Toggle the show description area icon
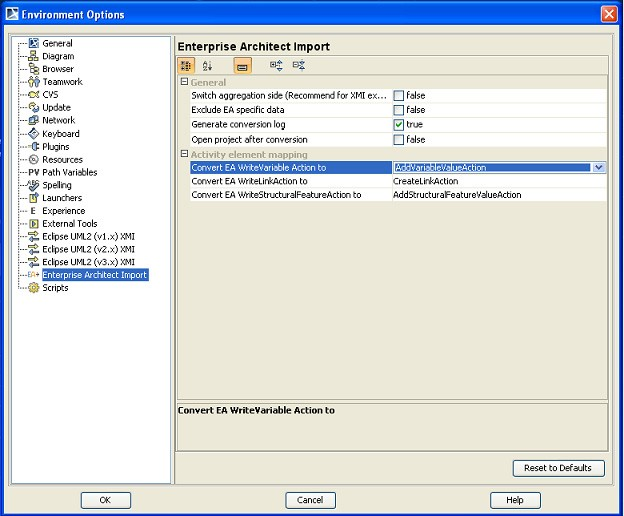 click(x=242, y=65)
